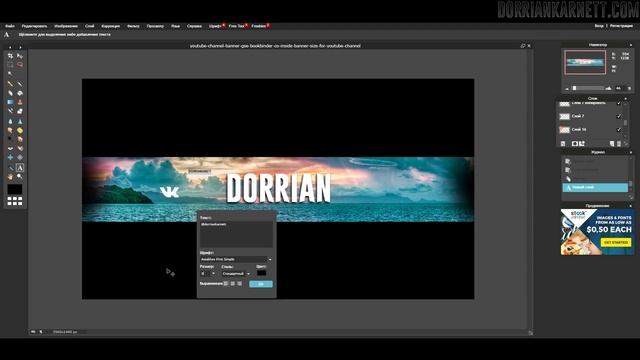Select the Слой 7 layer row

pyautogui.click(x=591, y=116)
